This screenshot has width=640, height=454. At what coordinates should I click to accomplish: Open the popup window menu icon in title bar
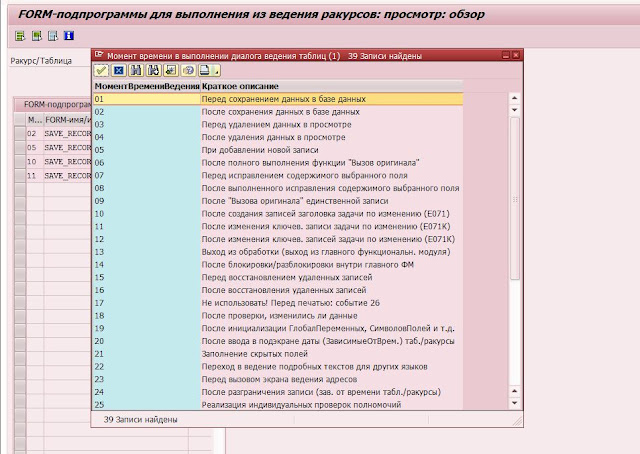pyautogui.click(x=98, y=55)
